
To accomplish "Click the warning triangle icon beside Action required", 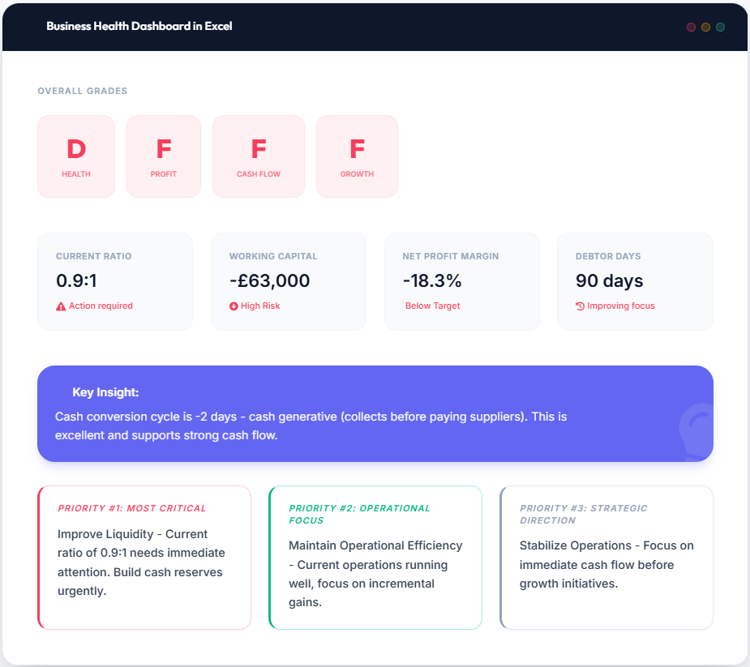I will 61,306.
